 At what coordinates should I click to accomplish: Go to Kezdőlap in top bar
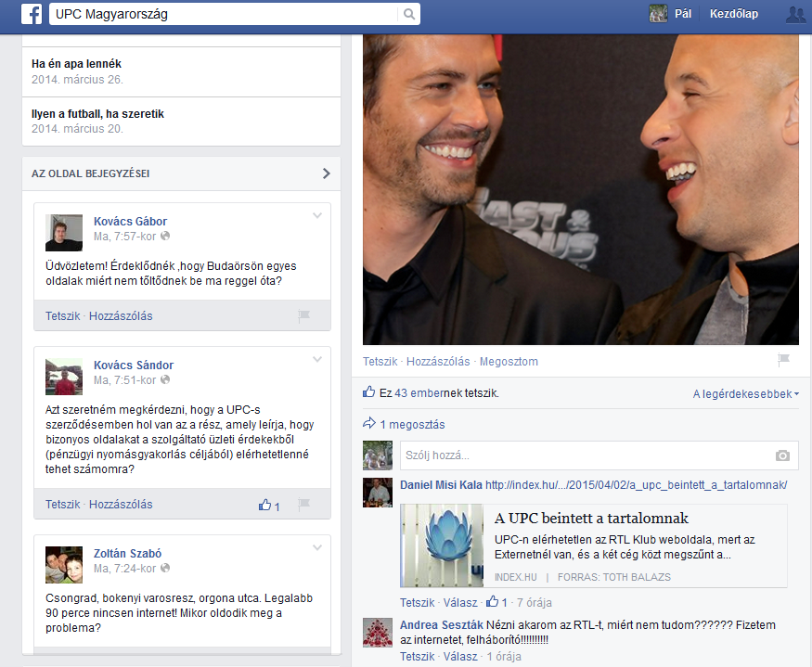point(734,14)
